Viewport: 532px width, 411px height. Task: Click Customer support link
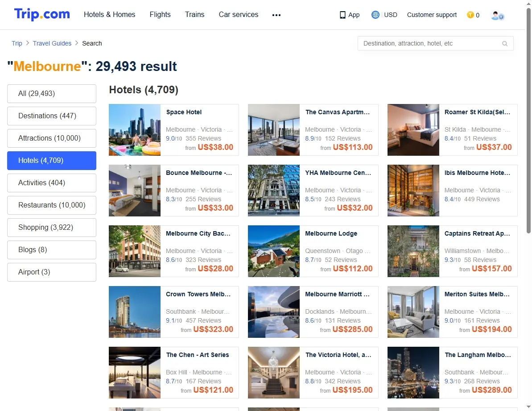(x=432, y=15)
